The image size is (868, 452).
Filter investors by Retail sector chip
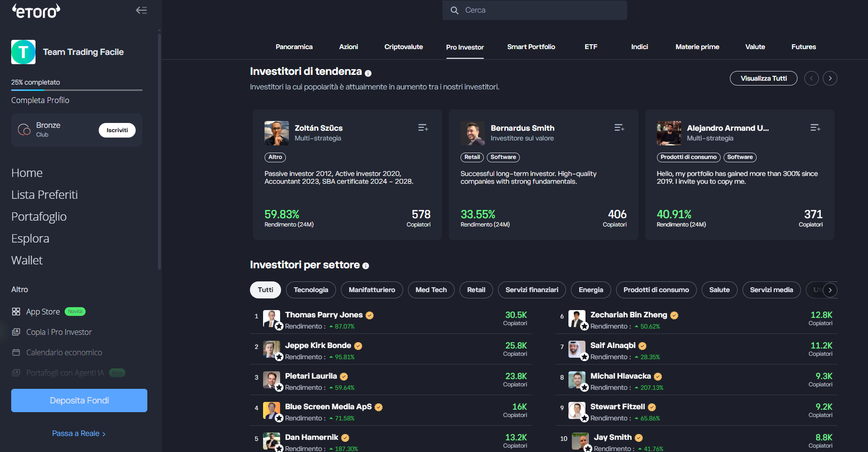pos(476,290)
